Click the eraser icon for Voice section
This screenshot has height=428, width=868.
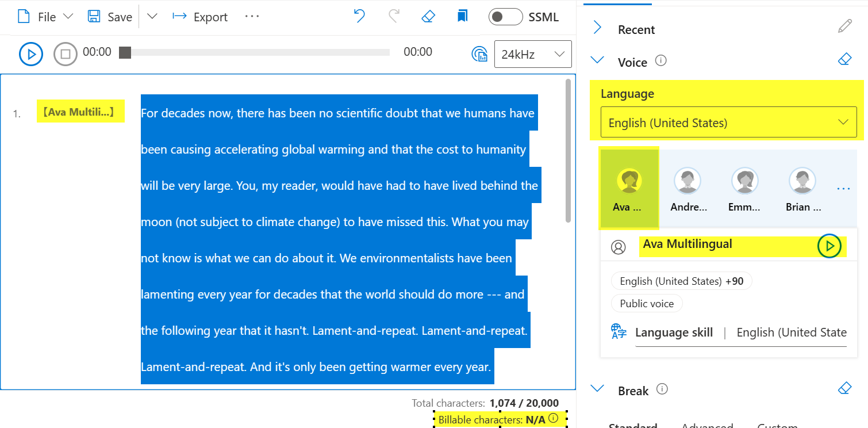point(844,59)
